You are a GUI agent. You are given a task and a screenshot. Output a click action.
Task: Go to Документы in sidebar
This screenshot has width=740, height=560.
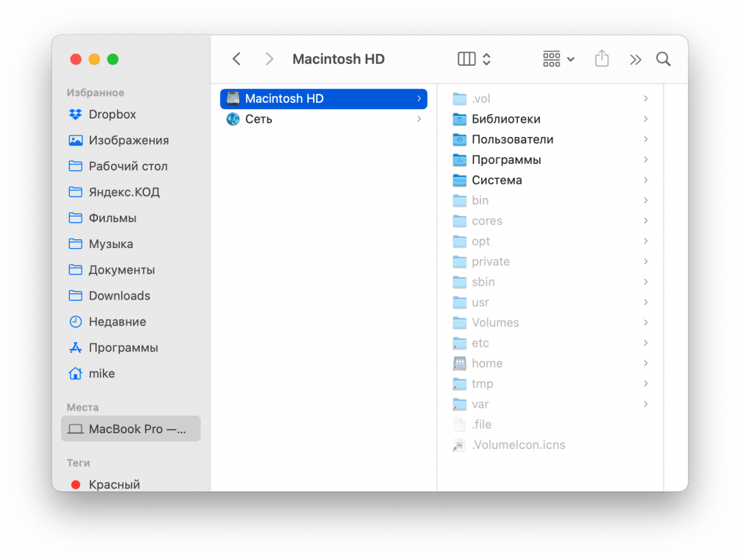pyautogui.click(x=121, y=270)
